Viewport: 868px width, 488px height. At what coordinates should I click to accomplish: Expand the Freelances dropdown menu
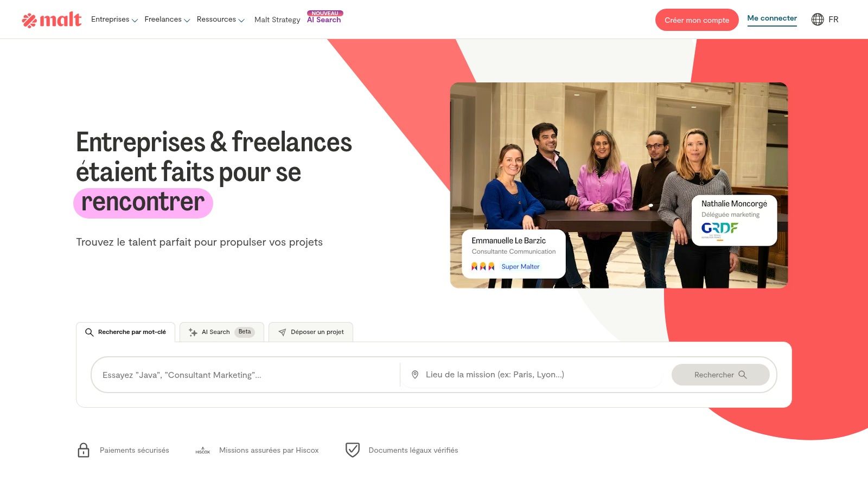pyautogui.click(x=167, y=20)
